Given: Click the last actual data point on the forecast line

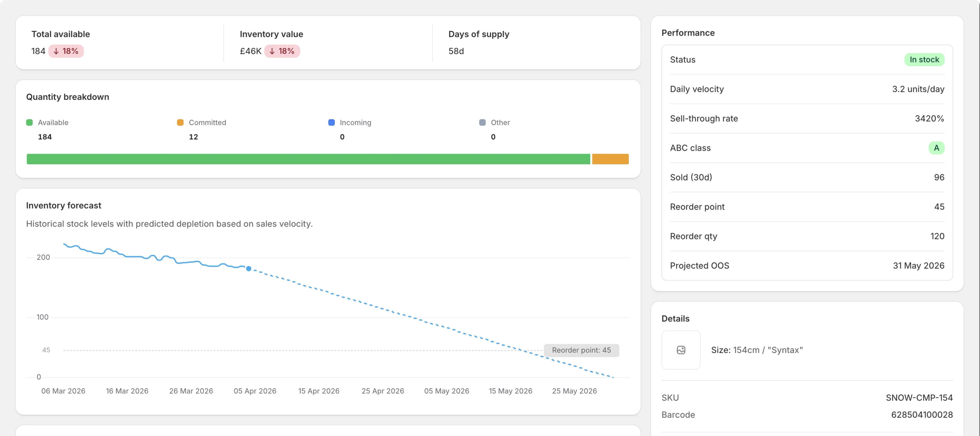Looking at the screenshot, I should tap(249, 268).
